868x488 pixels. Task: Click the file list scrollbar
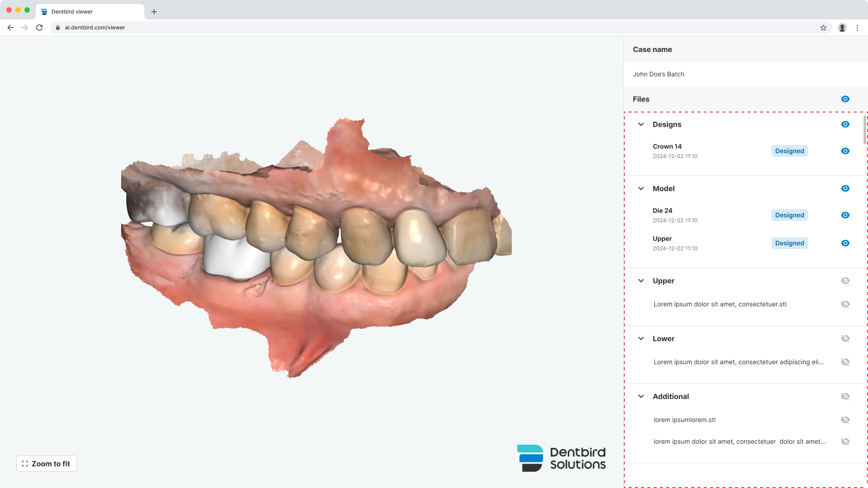(x=864, y=130)
